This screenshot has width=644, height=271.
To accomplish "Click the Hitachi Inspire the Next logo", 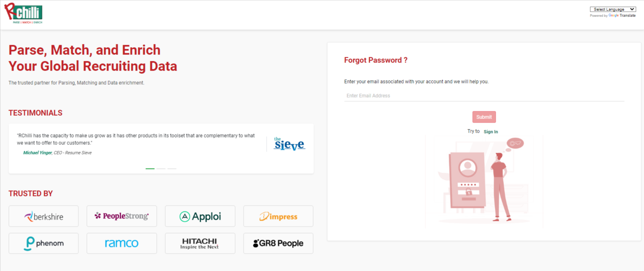I will point(200,243).
